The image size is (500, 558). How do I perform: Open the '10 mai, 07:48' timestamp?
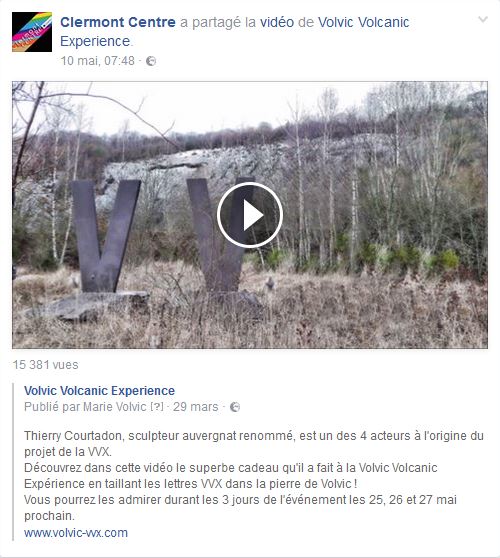click(x=98, y=61)
